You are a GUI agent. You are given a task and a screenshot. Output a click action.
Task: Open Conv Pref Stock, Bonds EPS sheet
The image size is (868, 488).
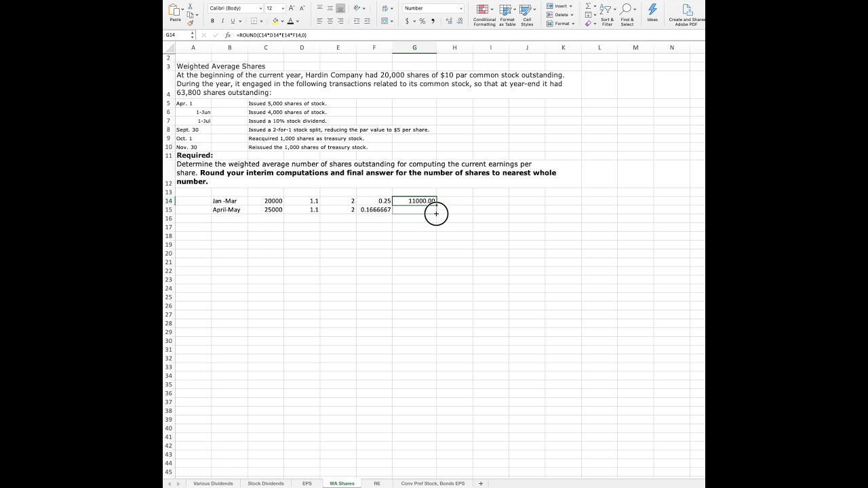tap(433, 483)
